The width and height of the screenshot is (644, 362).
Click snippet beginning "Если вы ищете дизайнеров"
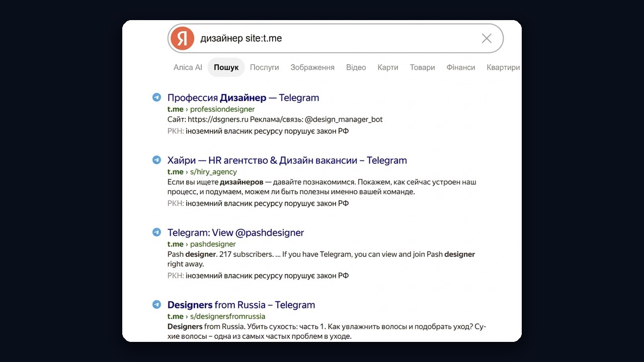click(322, 187)
